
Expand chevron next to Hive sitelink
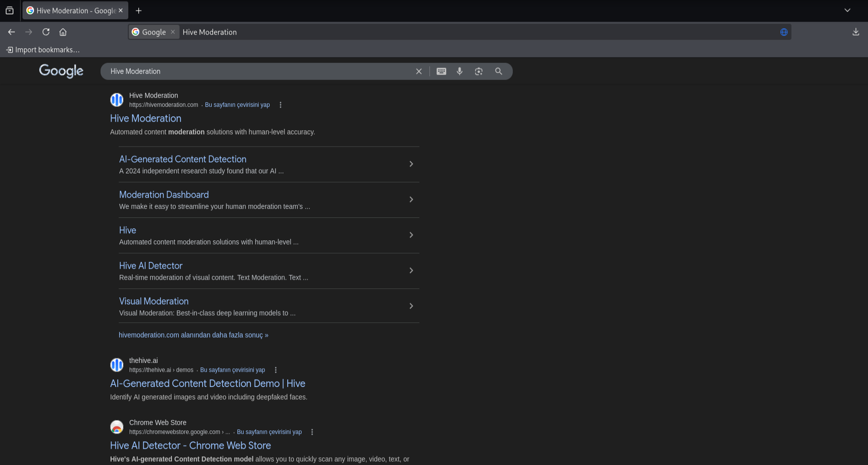(411, 235)
